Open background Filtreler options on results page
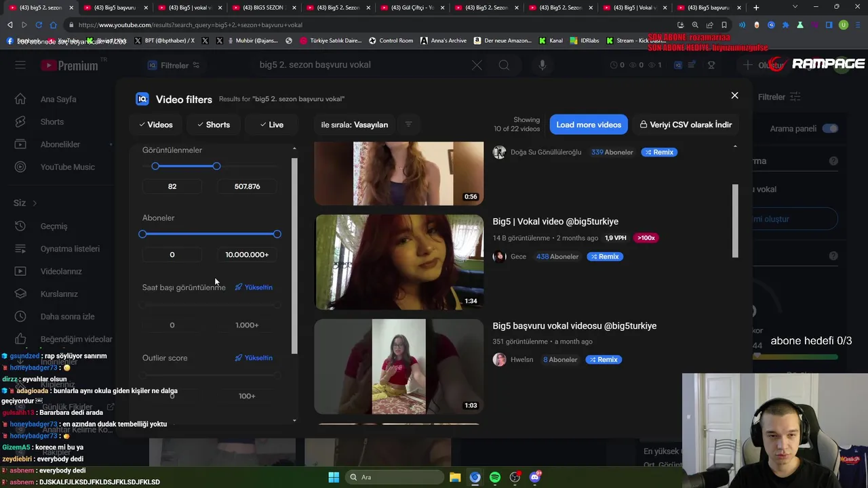868x488 pixels. click(779, 97)
